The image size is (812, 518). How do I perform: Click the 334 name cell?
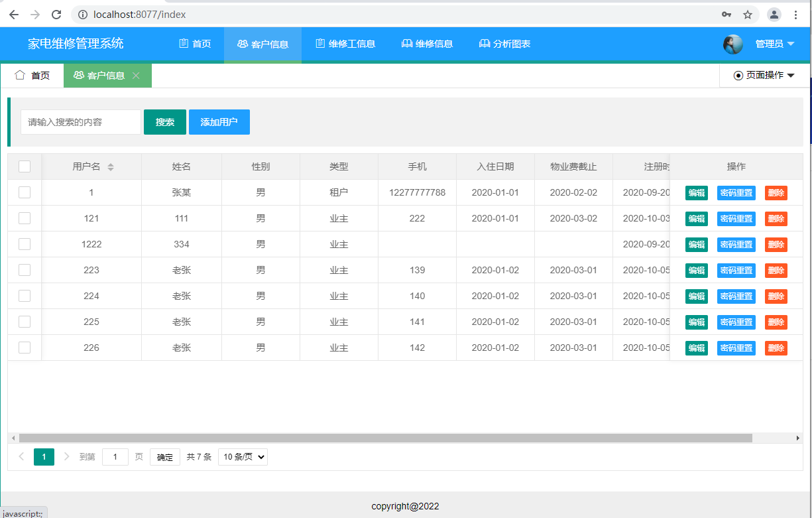(x=182, y=244)
